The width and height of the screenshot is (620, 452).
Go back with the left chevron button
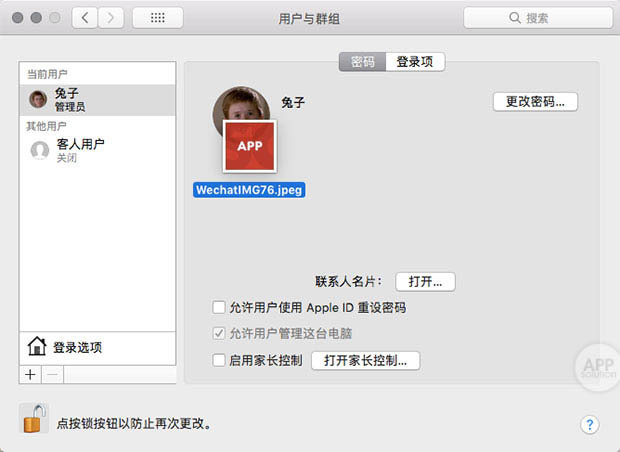[x=85, y=18]
